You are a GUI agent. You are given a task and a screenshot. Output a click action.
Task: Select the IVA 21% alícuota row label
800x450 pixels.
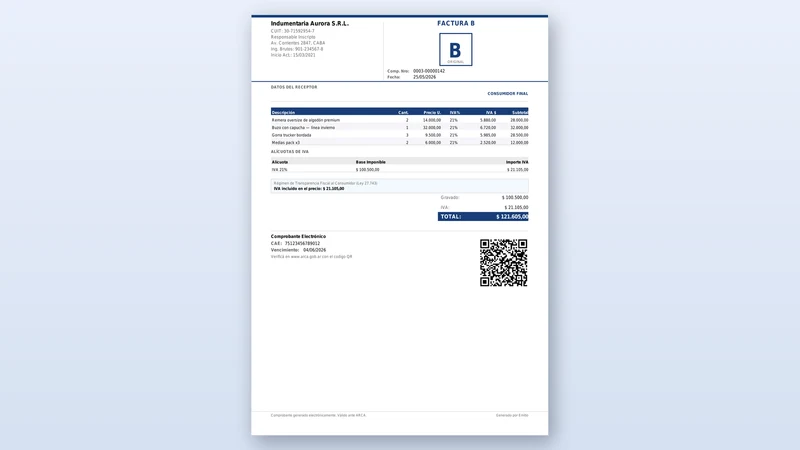click(x=279, y=170)
